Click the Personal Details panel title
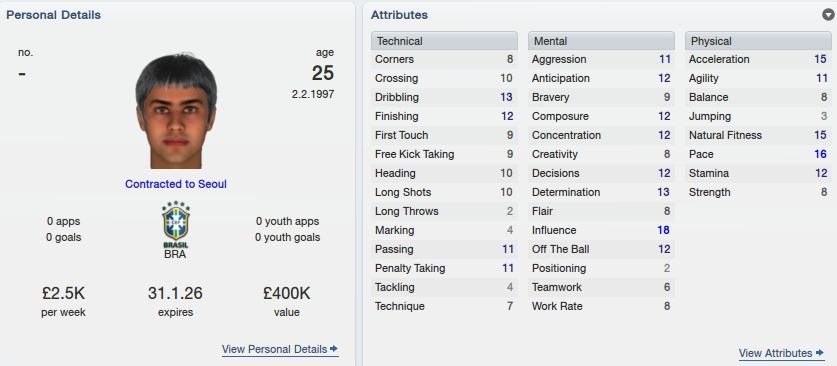 (x=53, y=15)
